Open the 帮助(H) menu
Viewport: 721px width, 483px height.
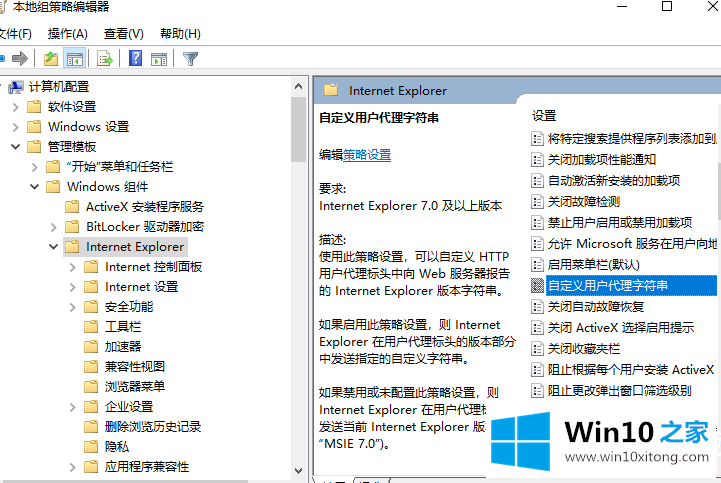coord(180,34)
